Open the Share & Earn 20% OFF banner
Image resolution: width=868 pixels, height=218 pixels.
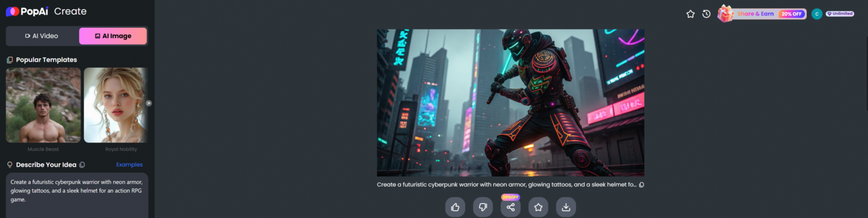point(762,13)
